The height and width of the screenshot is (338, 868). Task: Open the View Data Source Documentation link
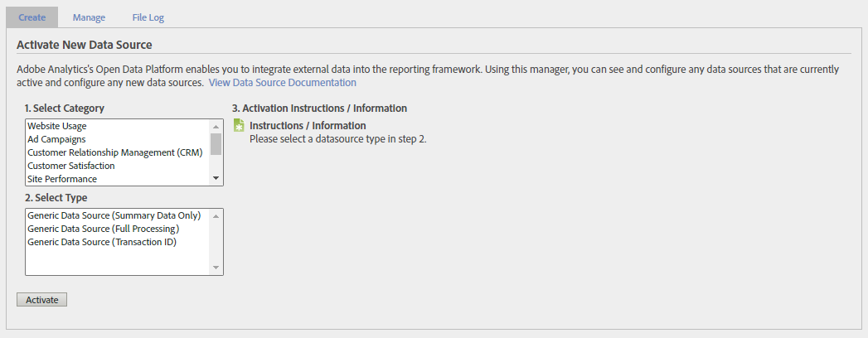point(283,83)
